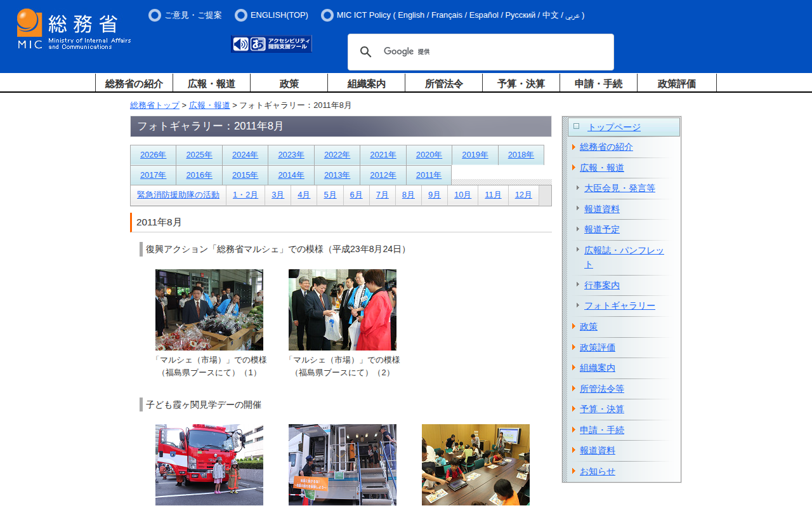
Task: Click the Google search magnifier icon
Action: tap(365, 52)
